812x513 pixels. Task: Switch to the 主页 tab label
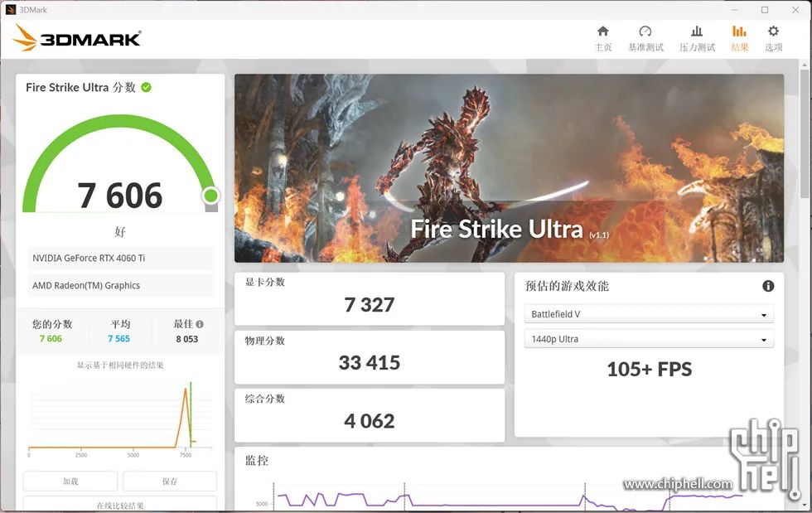[603, 48]
